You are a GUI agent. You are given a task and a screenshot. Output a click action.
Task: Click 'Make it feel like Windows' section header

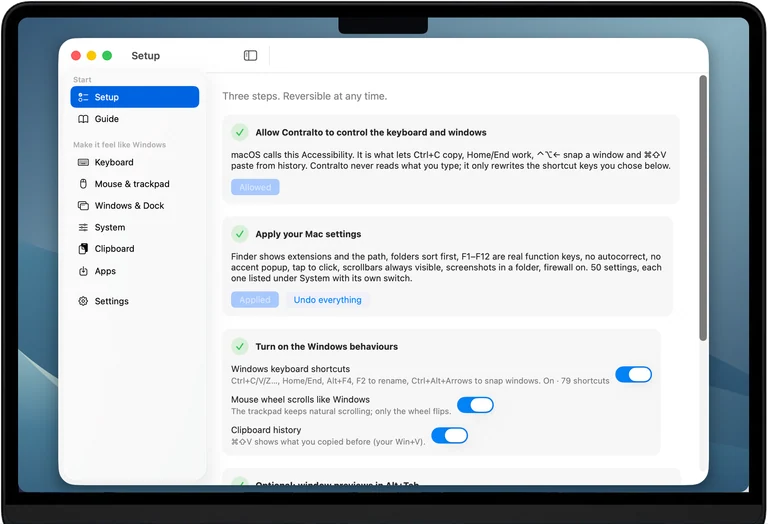click(x=120, y=144)
